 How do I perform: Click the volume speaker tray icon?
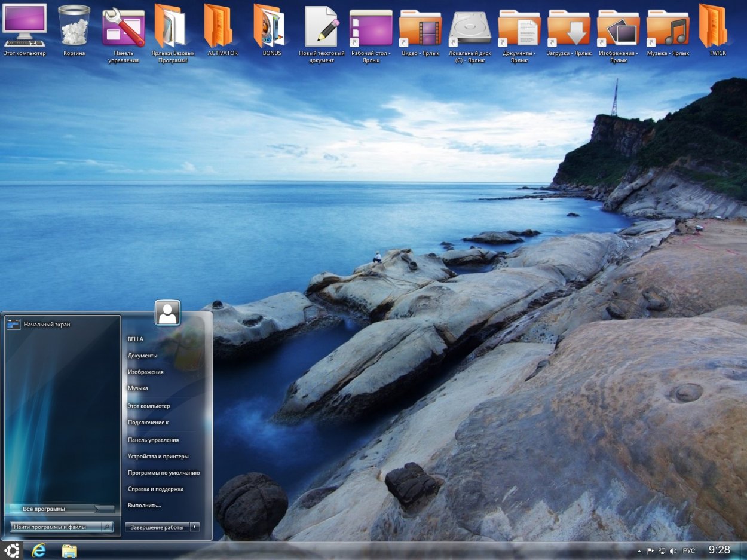click(x=673, y=550)
